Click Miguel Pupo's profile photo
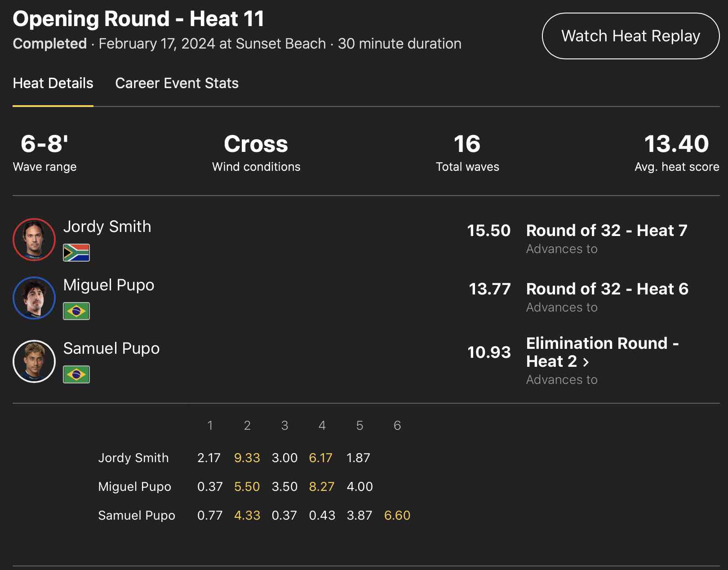The width and height of the screenshot is (728, 570). pos(34,298)
